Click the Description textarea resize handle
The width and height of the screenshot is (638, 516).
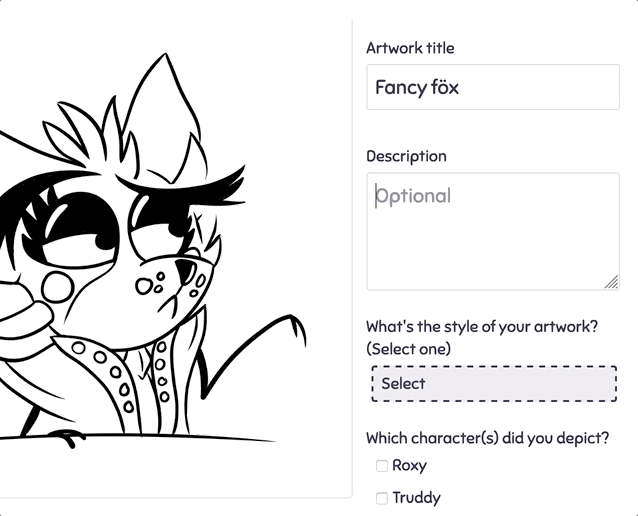pyautogui.click(x=612, y=283)
